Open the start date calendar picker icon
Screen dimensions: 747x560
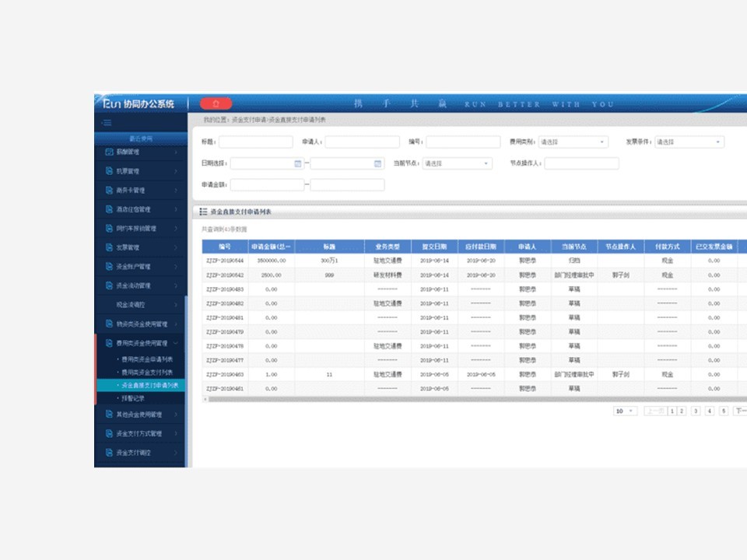click(x=298, y=163)
